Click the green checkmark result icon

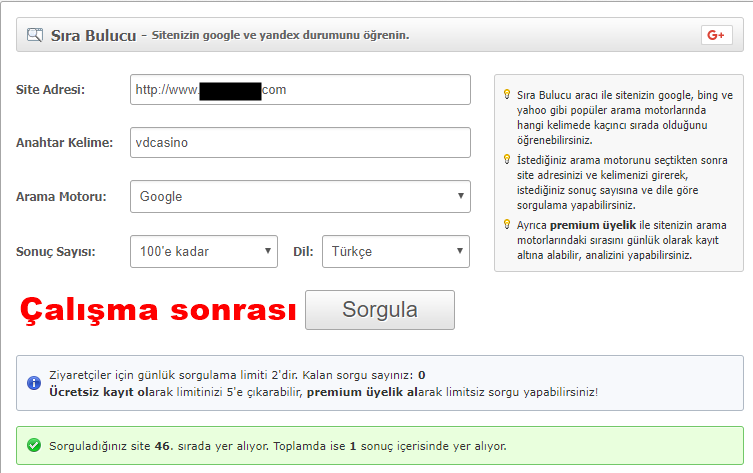[34, 445]
